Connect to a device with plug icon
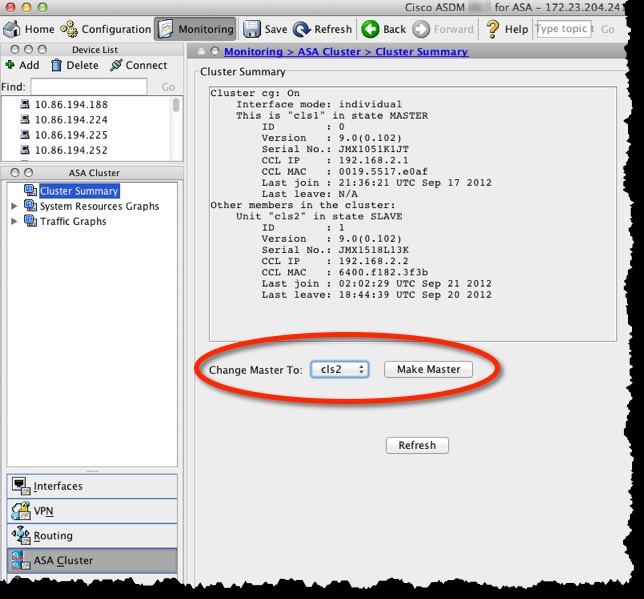Viewport: 644px width, 599px height. pyautogui.click(x=116, y=65)
